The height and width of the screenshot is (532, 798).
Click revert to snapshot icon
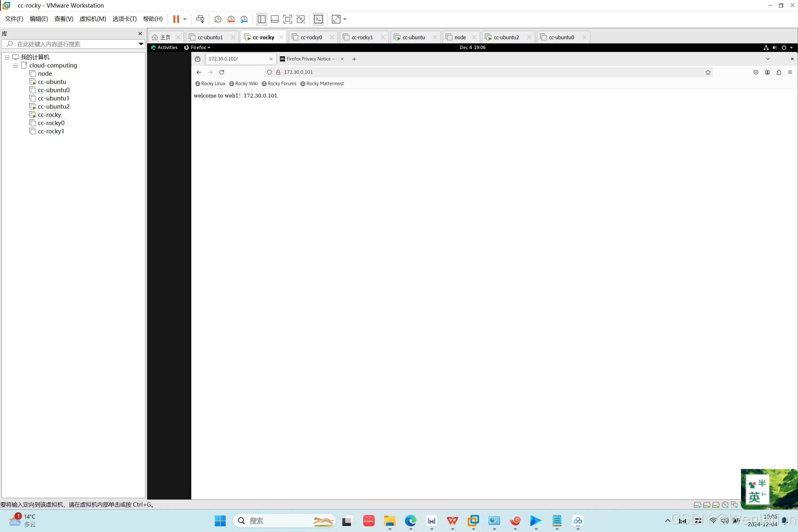pyautogui.click(x=231, y=19)
